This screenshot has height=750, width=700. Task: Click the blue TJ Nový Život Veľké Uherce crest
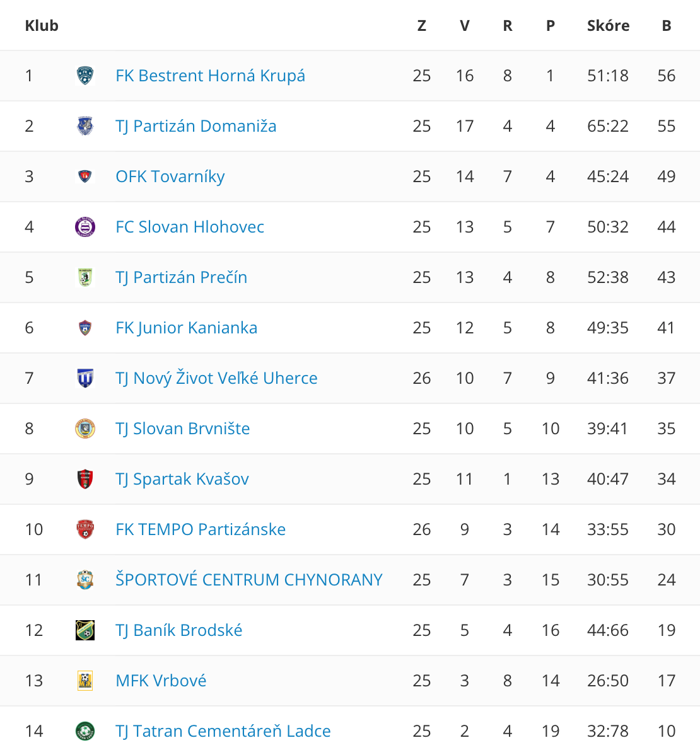(85, 378)
